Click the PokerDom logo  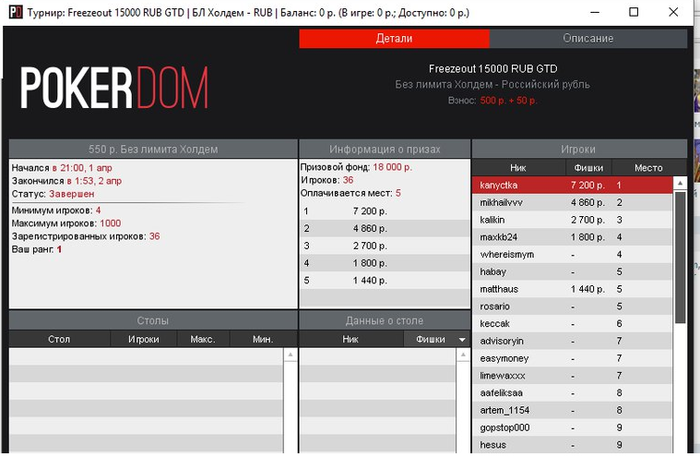pos(114,87)
